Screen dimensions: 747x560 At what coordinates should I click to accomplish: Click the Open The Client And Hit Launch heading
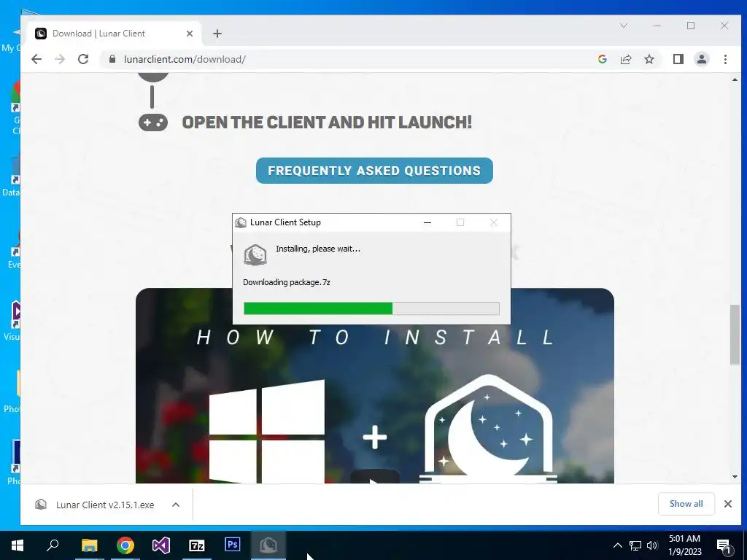click(327, 122)
